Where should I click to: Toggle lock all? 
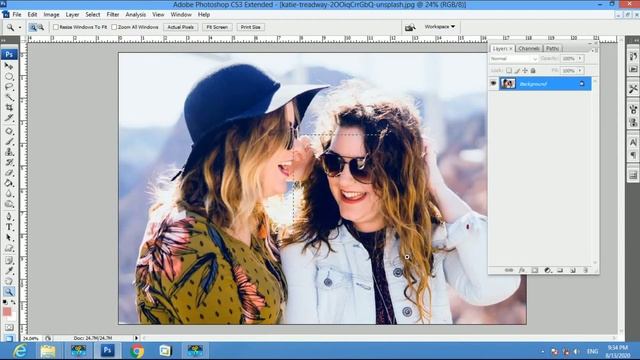point(533,71)
